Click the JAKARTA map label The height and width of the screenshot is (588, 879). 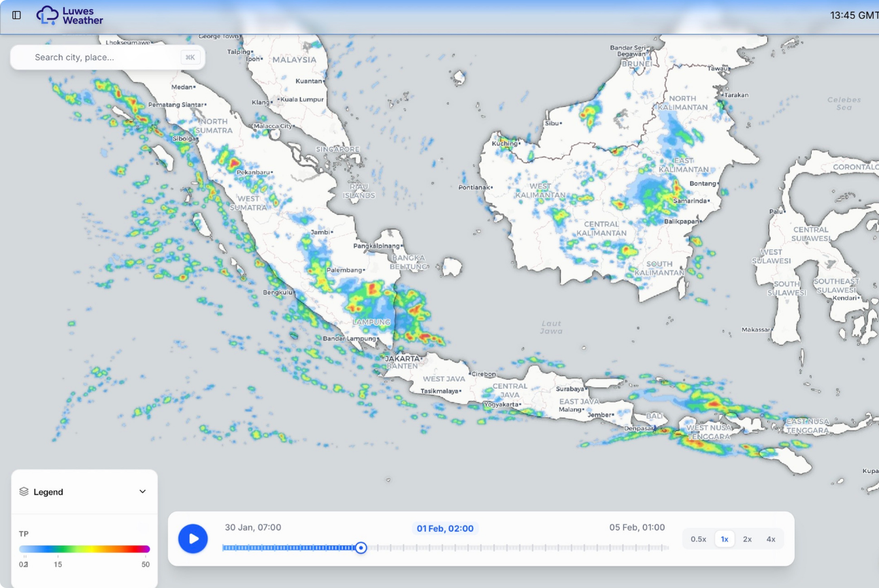[x=403, y=359]
